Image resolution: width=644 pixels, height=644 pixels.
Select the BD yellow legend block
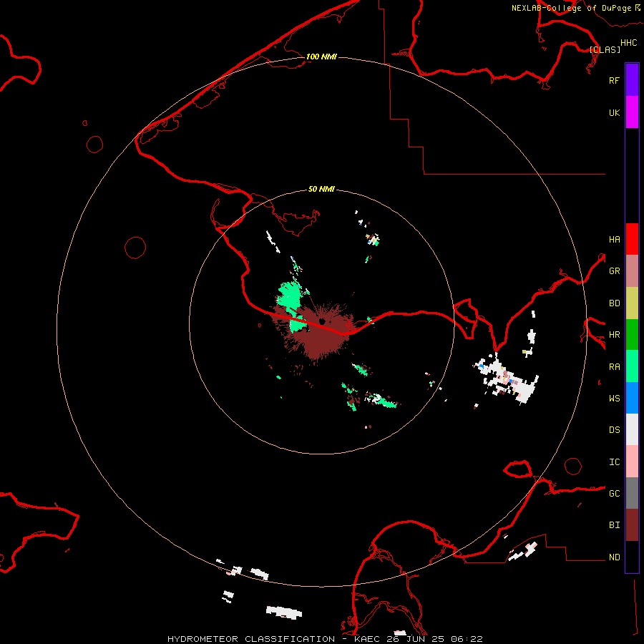pyautogui.click(x=632, y=303)
